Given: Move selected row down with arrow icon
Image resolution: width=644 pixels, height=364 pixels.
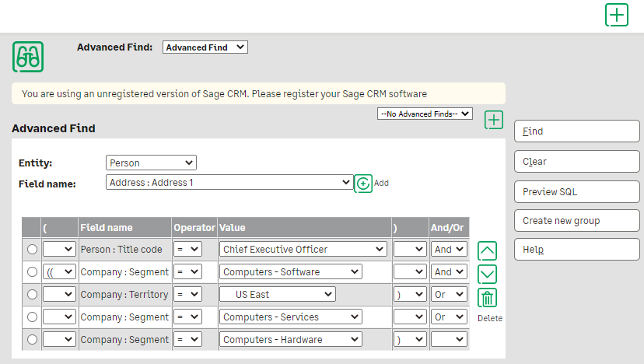Looking at the screenshot, I should pos(487,275).
